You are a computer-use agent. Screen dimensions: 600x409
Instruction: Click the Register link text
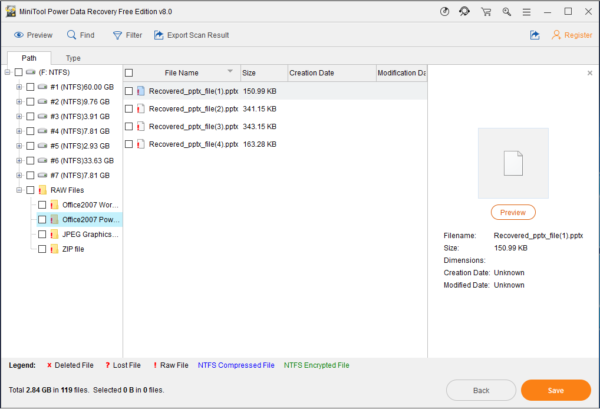[x=578, y=35]
